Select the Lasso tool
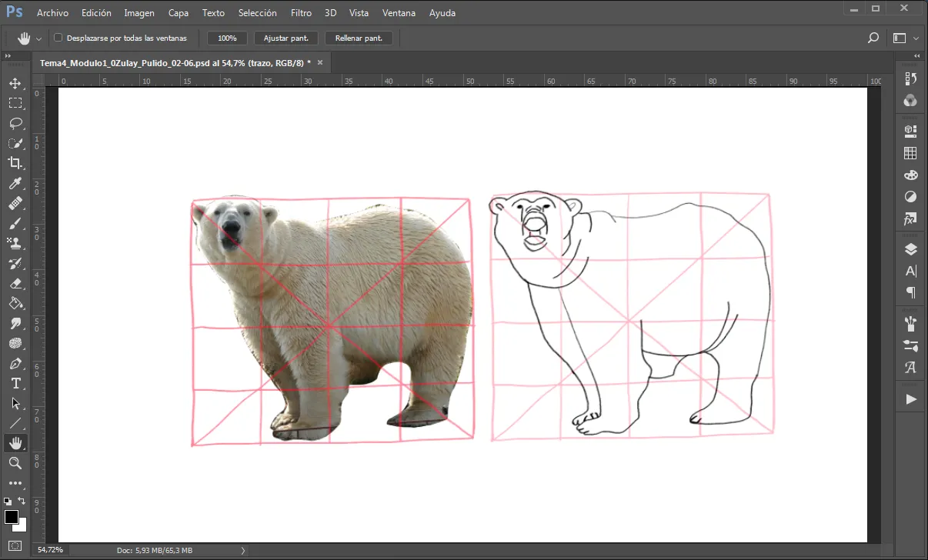 15,123
